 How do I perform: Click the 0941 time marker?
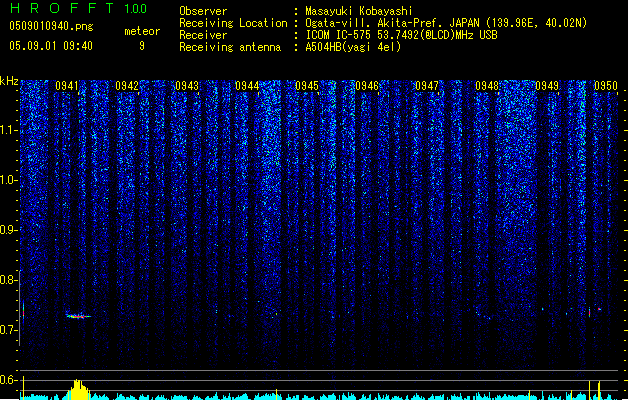pos(67,86)
